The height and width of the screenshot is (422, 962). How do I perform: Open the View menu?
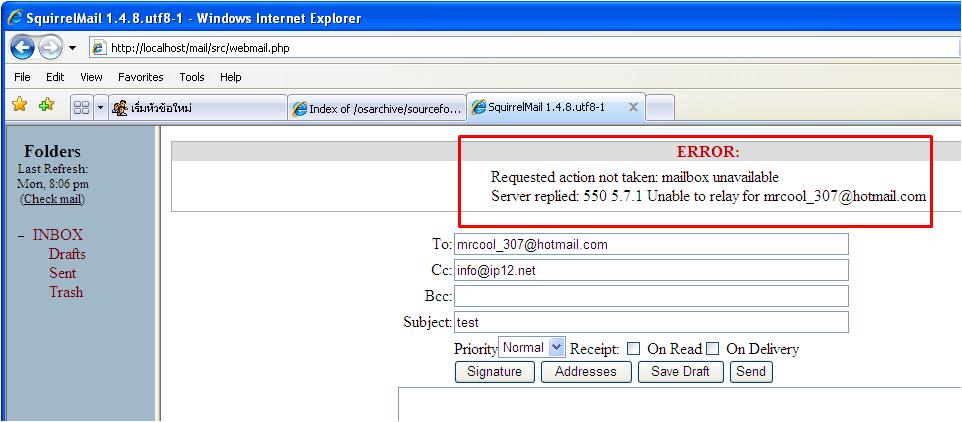[91, 77]
